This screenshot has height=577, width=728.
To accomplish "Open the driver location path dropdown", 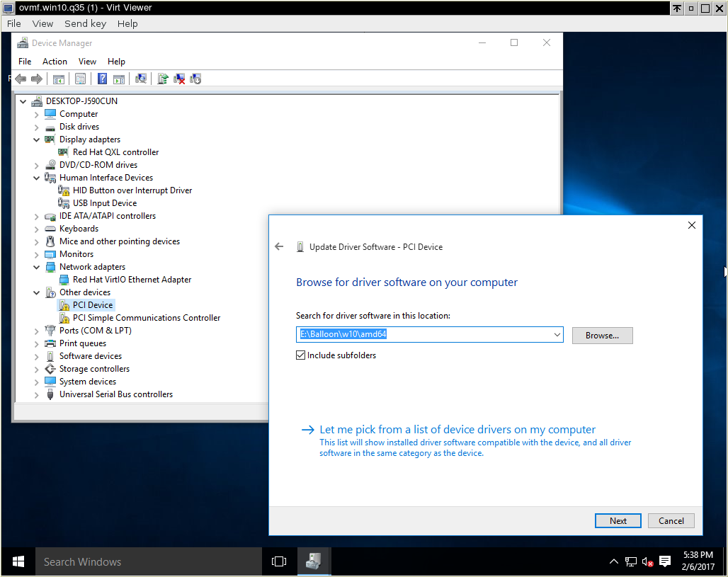I will [557, 333].
